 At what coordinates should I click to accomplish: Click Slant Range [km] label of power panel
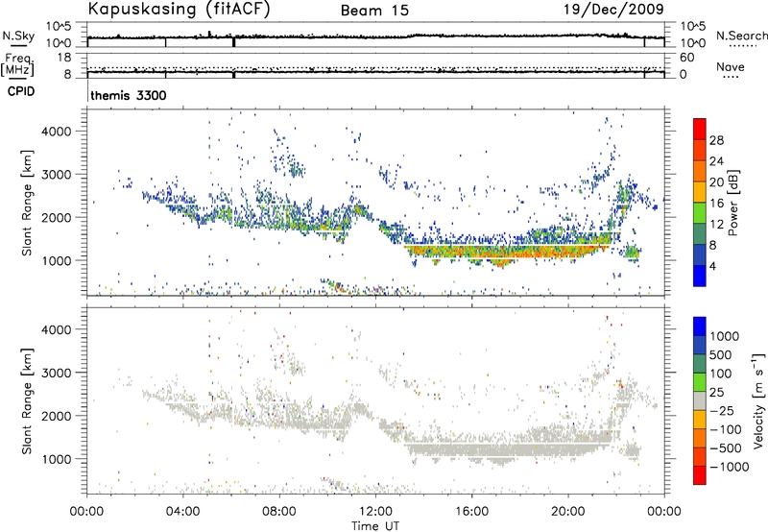coord(27,203)
